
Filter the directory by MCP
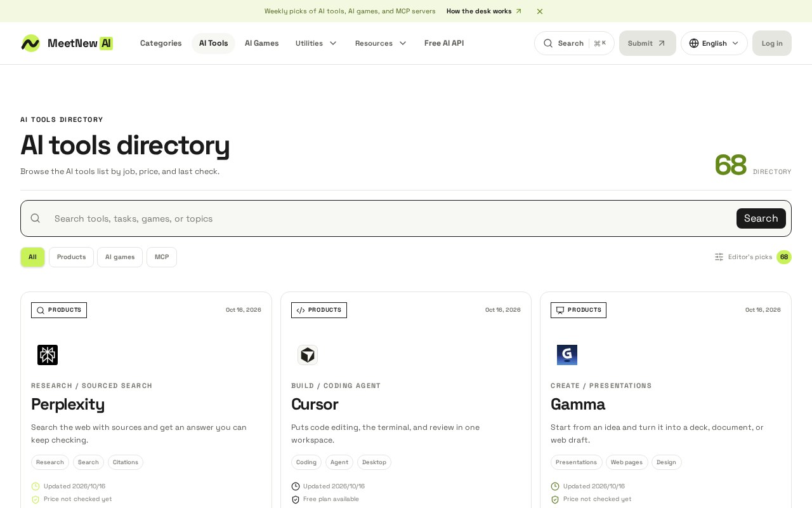[x=162, y=257]
